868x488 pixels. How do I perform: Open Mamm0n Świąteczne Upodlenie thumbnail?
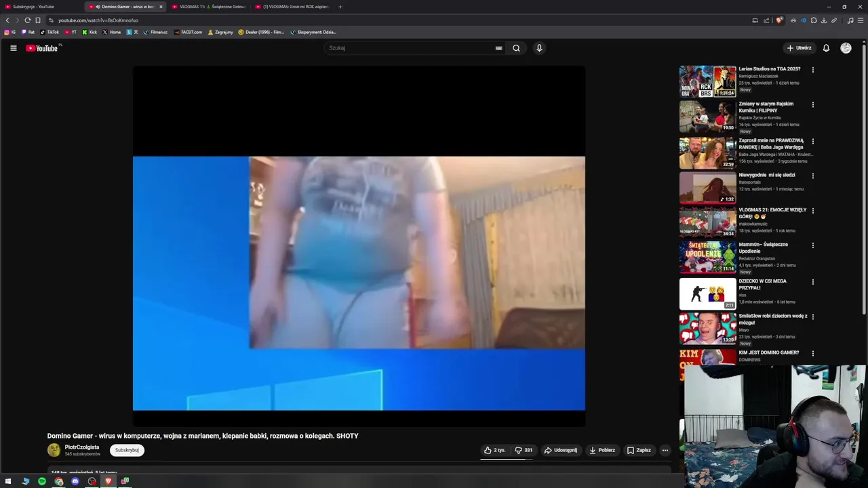[707, 257]
